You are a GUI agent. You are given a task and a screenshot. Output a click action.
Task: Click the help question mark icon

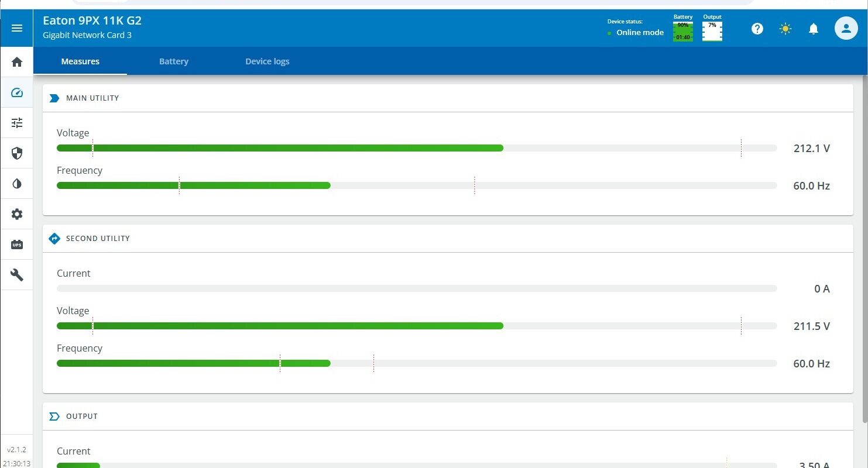pyautogui.click(x=757, y=29)
